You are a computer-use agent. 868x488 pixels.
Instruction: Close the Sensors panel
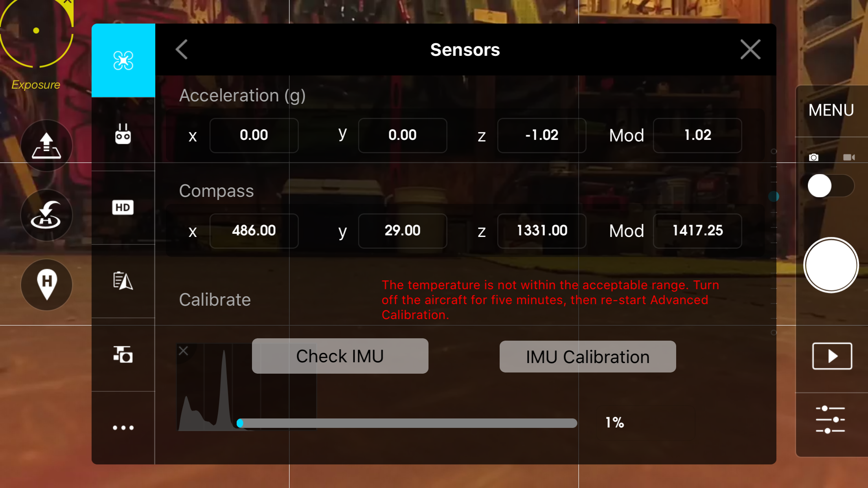pos(750,50)
